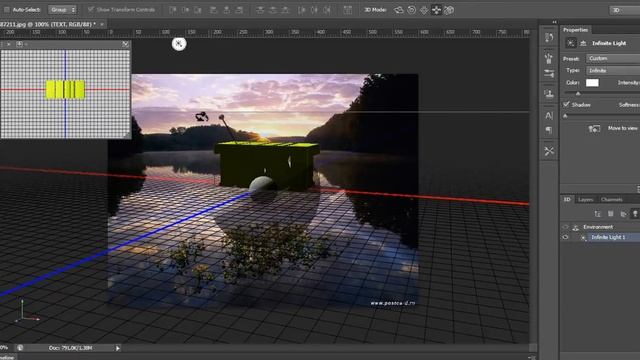
Task: Click the Align horizontal centers icon
Action: click(227, 10)
